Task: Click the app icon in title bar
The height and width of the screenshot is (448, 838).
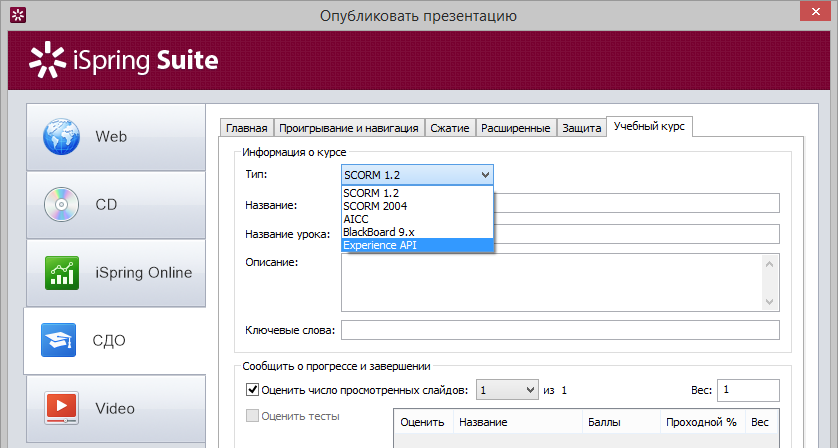Action: pos(18,15)
